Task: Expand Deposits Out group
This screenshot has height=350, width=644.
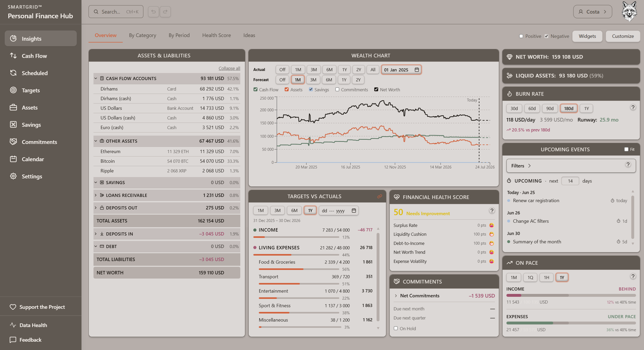Action: [96, 208]
